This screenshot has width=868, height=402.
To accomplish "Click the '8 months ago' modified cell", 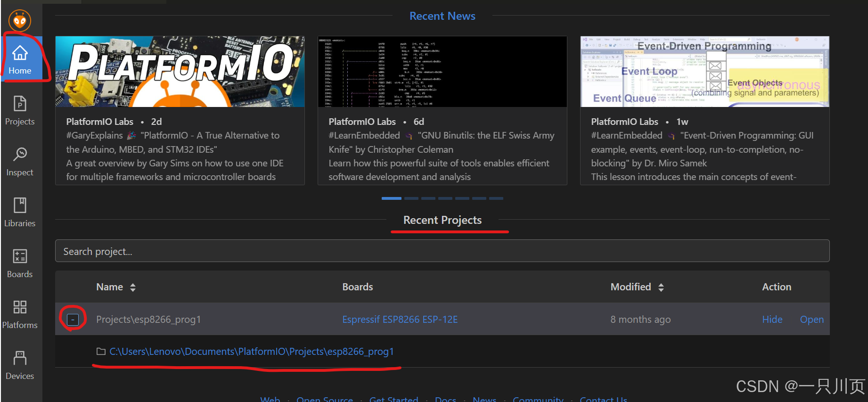I will click(640, 320).
